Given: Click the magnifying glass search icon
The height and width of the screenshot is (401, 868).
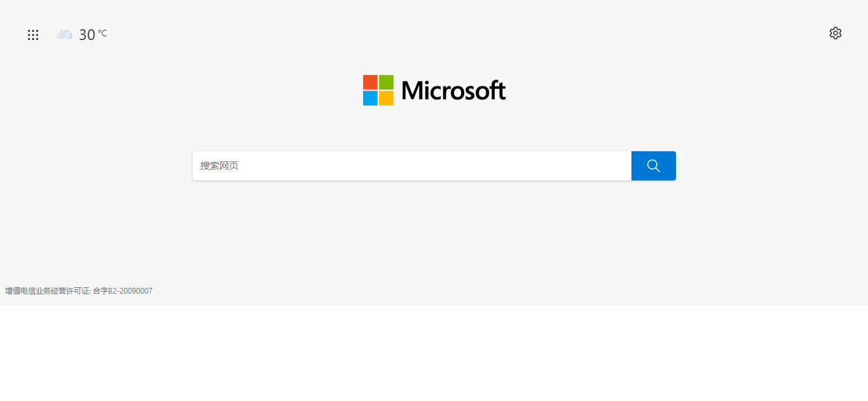Looking at the screenshot, I should pos(653,166).
